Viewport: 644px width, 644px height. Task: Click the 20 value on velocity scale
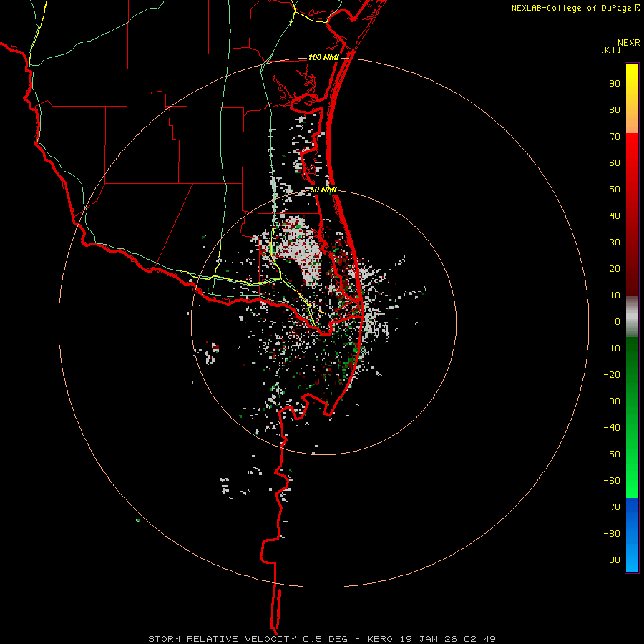coord(615,268)
